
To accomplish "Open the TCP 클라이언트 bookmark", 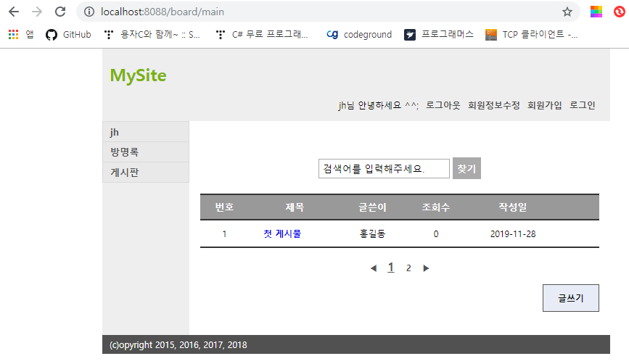I will 531,35.
